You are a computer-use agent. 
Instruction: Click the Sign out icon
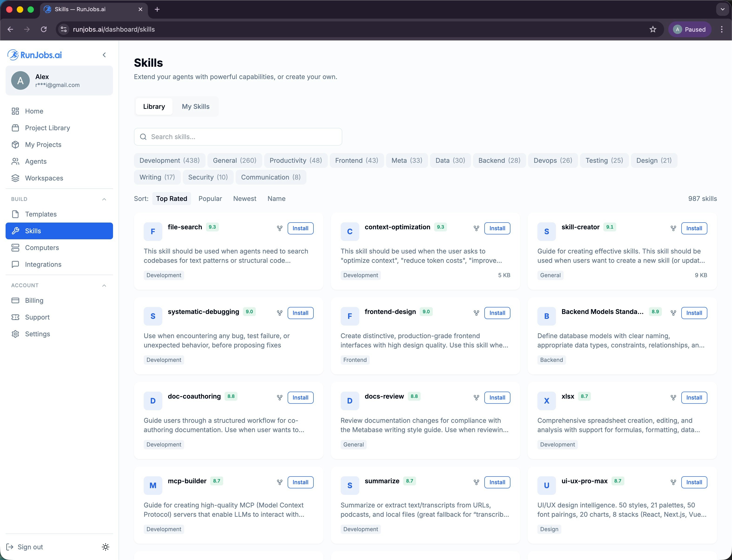pyautogui.click(x=10, y=547)
